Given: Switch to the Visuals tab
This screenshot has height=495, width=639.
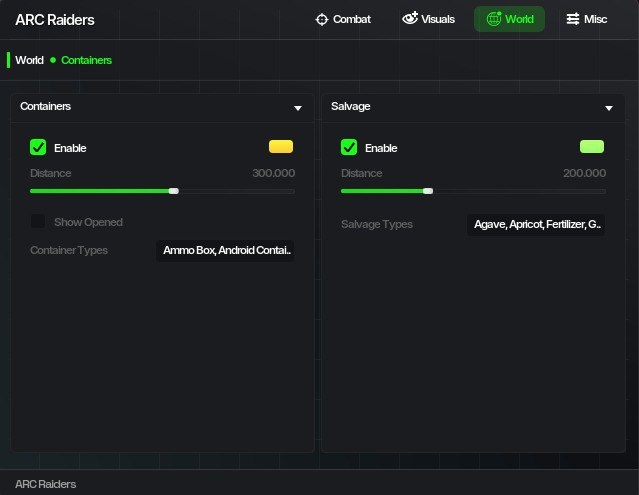Looking at the screenshot, I should [x=428, y=19].
